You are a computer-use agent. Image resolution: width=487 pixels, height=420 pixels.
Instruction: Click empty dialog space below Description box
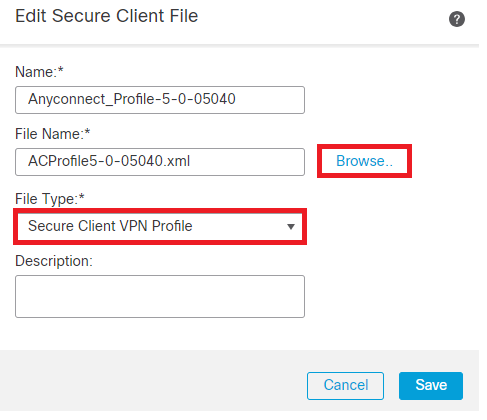point(160,333)
